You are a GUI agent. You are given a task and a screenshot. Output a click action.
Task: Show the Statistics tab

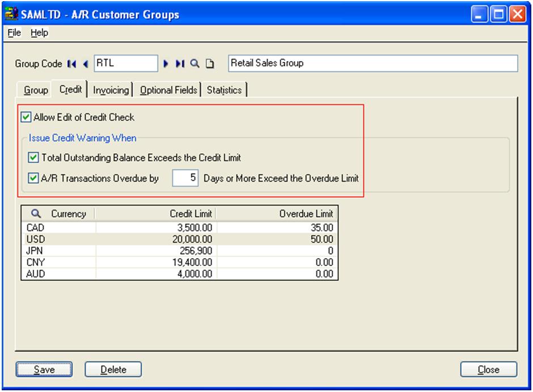[x=225, y=90]
